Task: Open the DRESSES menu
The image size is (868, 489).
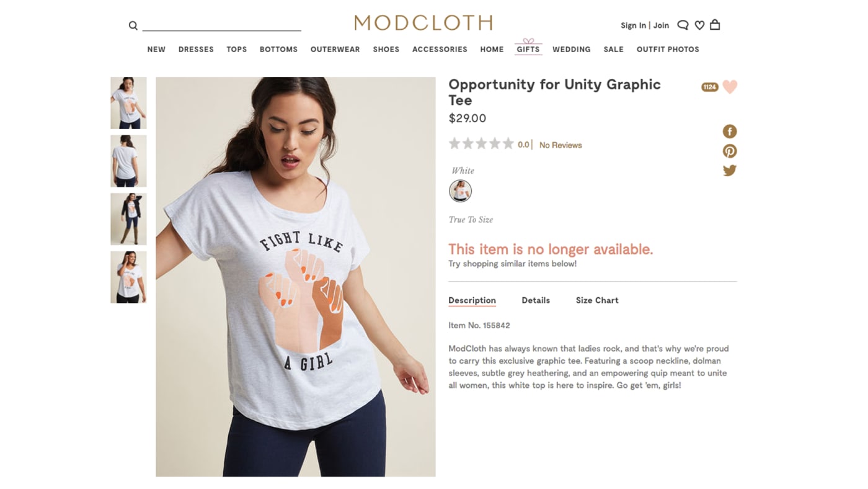Action: click(x=196, y=50)
